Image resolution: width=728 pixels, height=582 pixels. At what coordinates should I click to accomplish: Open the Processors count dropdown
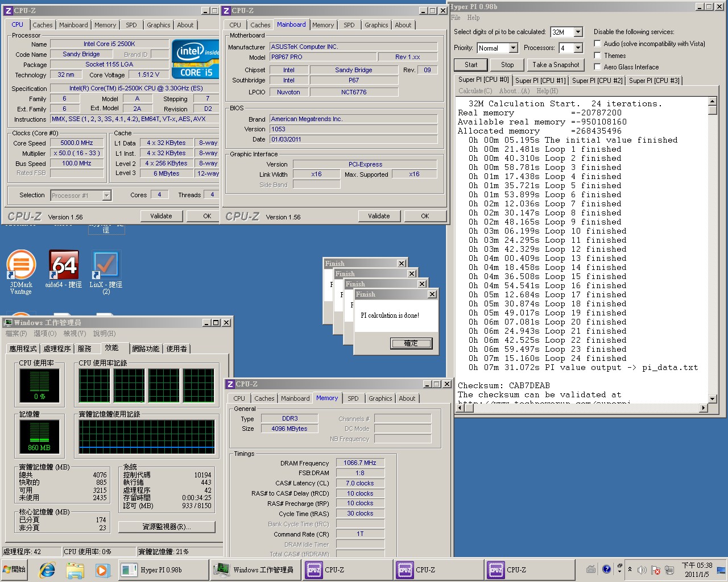(578, 48)
